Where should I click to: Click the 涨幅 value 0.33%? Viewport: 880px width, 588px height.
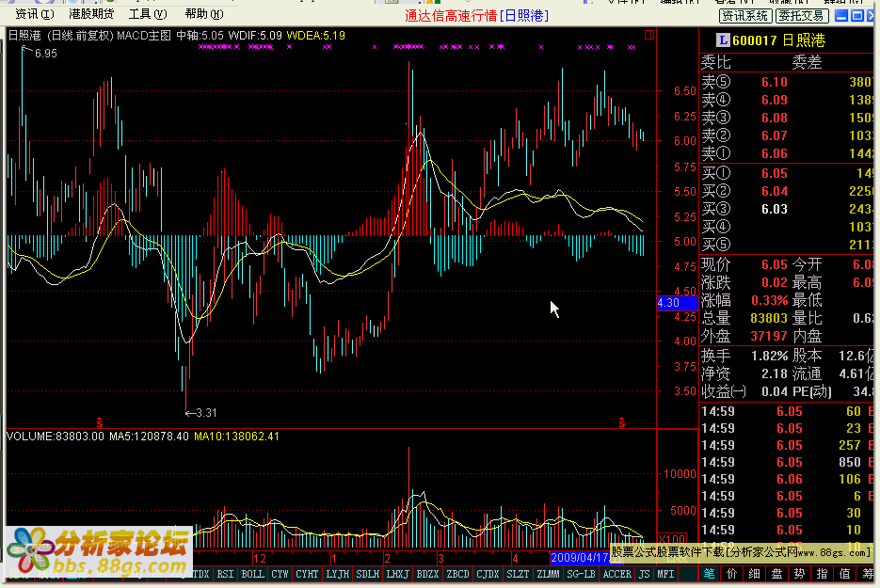point(770,300)
